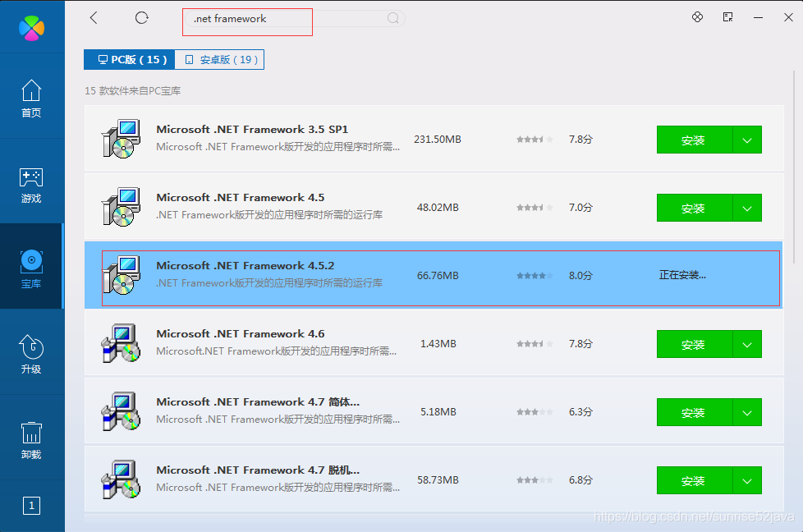Click the .NET Framework 4.5 installer icon
The height and width of the screenshot is (532, 803).
[x=121, y=207]
